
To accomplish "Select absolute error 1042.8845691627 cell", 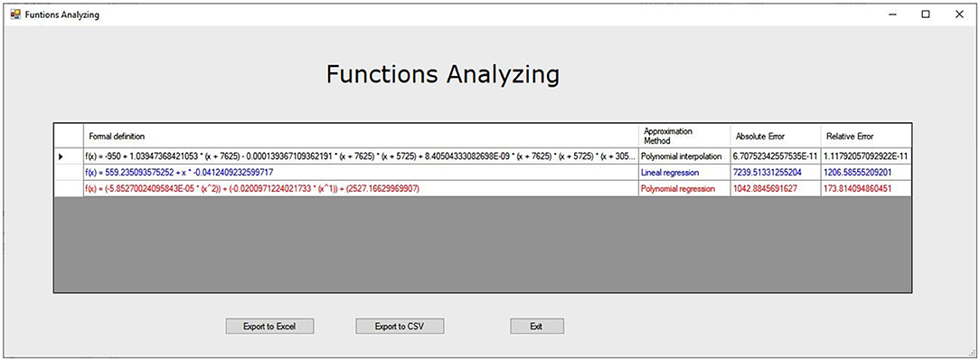I will tap(775, 188).
